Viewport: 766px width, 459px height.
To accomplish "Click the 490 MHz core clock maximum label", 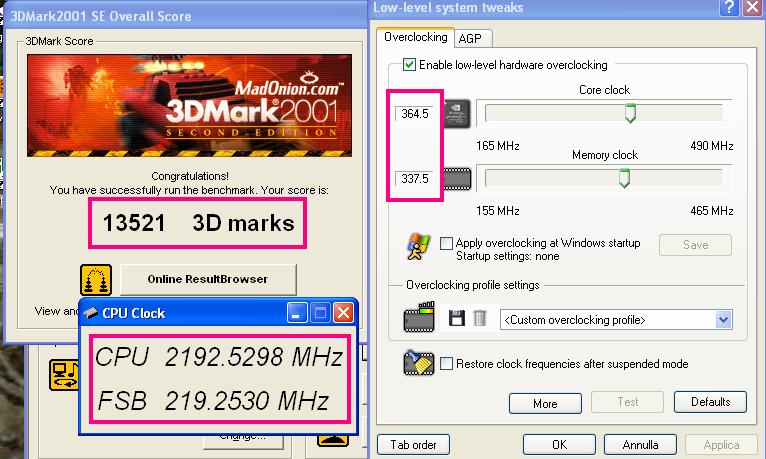I will click(712, 146).
